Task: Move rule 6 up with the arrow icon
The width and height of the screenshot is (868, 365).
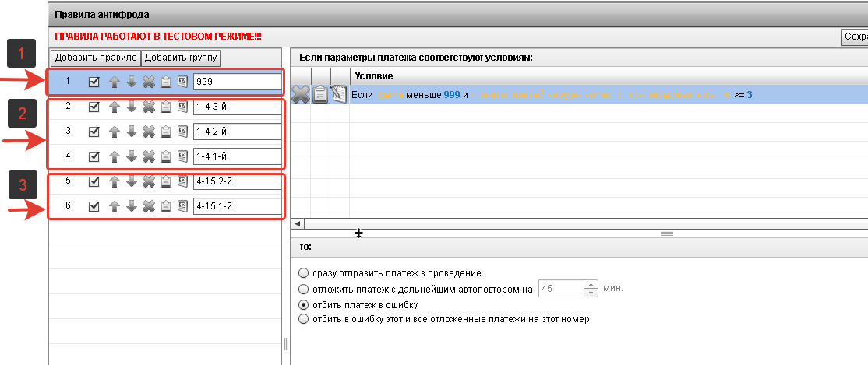Action: coord(114,206)
